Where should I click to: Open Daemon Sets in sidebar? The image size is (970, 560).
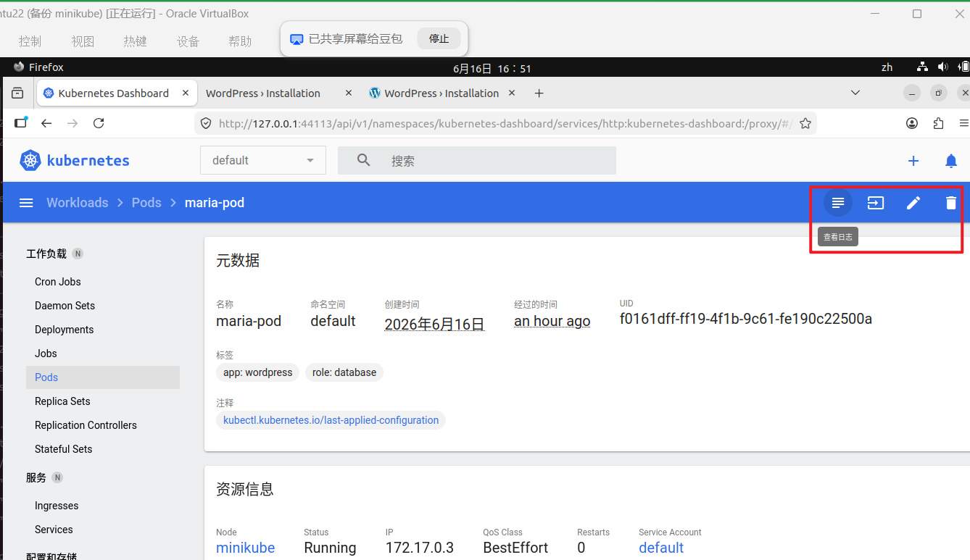(65, 306)
